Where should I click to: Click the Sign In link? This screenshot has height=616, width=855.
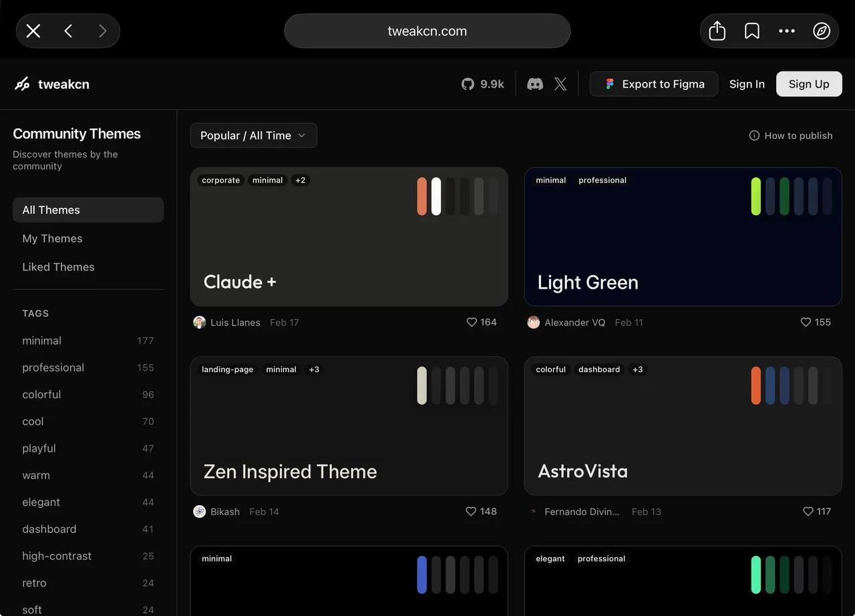tap(747, 84)
